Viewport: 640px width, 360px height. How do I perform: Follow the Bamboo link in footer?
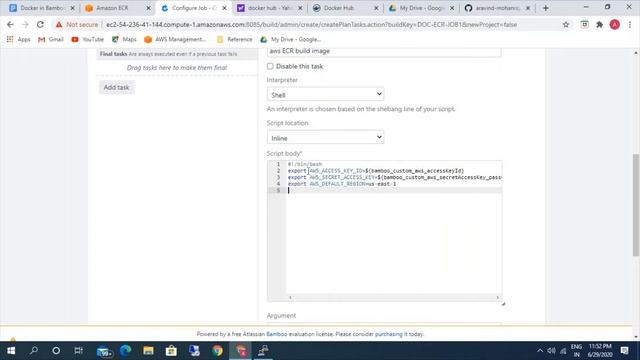pos(276,334)
